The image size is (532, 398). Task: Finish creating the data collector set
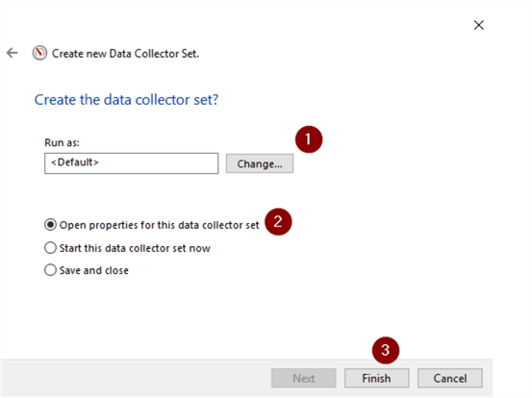coord(376,378)
